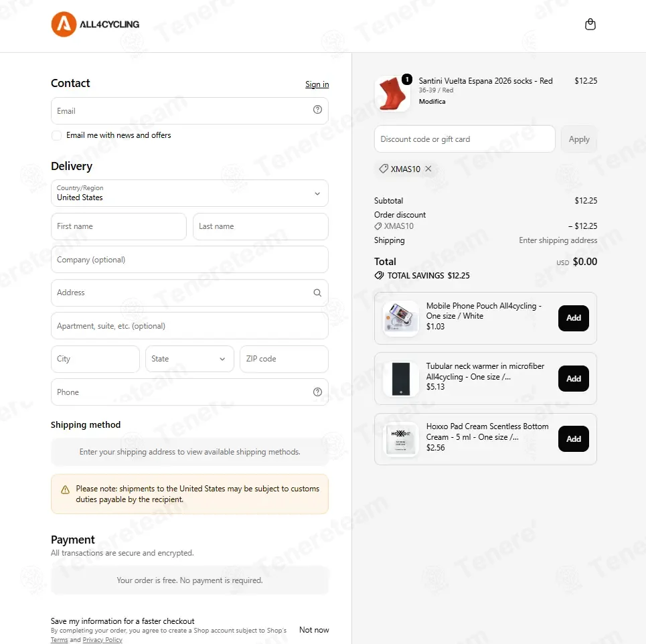
Task: Click the Apply discount button
Action: (579, 139)
